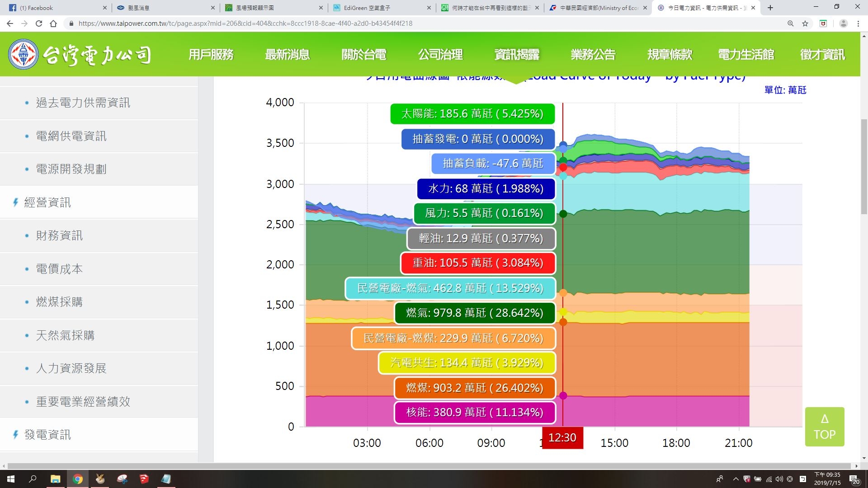Open Wi-Fi network settings in tray
868x488 pixels.
click(769, 479)
